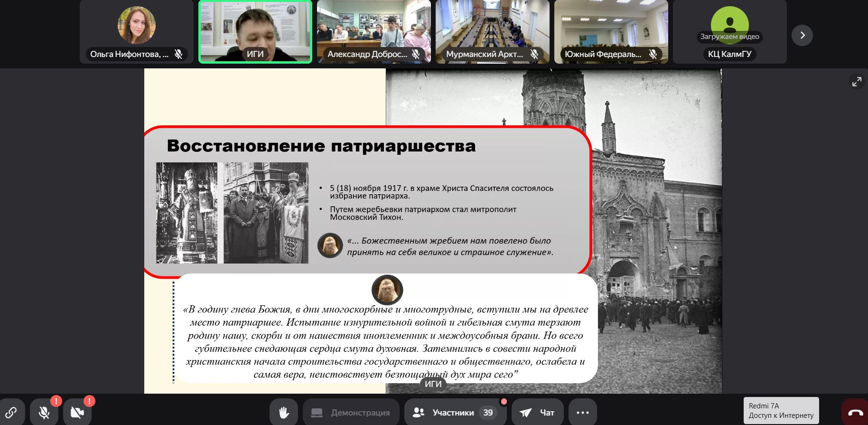
Task: Click muted mic icon on Мурманский Аркт... tile
Action: [x=534, y=54]
